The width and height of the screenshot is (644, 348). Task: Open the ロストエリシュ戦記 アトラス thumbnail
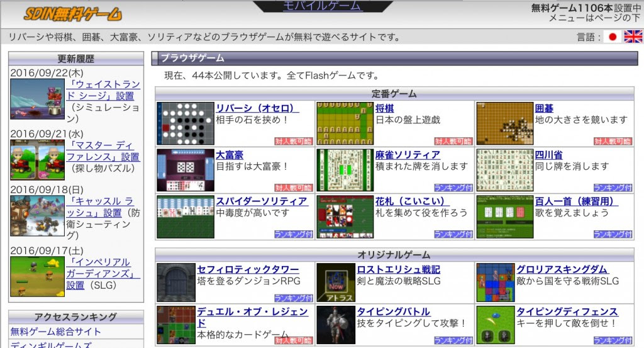click(336, 283)
